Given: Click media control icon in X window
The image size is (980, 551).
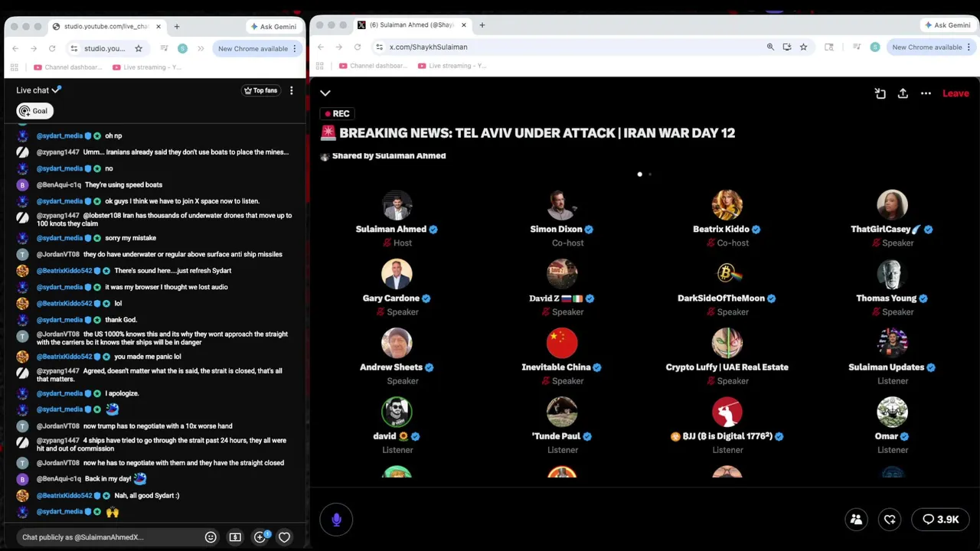Looking at the screenshot, I should (856, 47).
